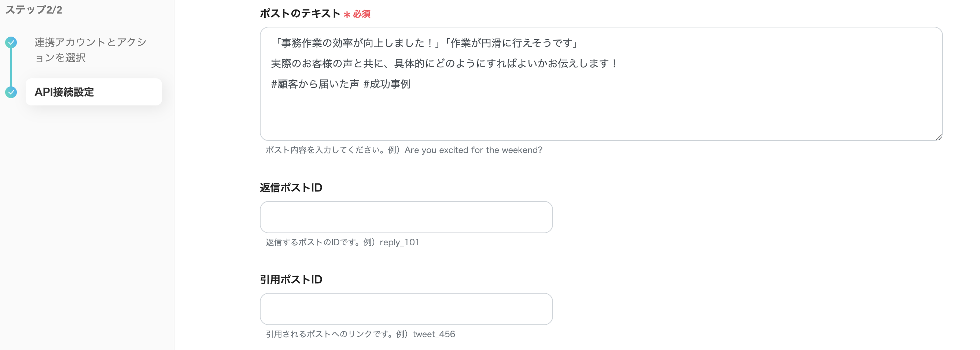
Task: Click the checkmark icon beside API接続設定
Action: (12, 92)
